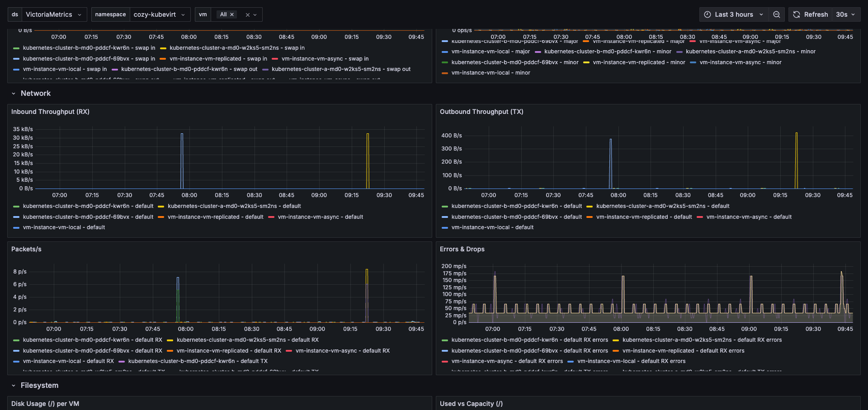
Task: Click the Refresh button
Action: click(811, 14)
